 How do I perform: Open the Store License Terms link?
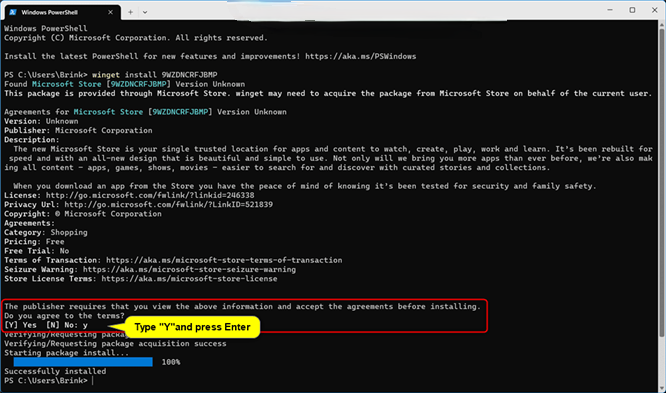pyautogui.click(x=189, y=279)
